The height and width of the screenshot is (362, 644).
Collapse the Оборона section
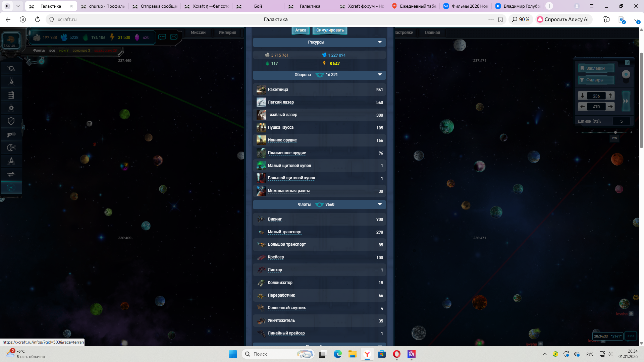point(380,75)
